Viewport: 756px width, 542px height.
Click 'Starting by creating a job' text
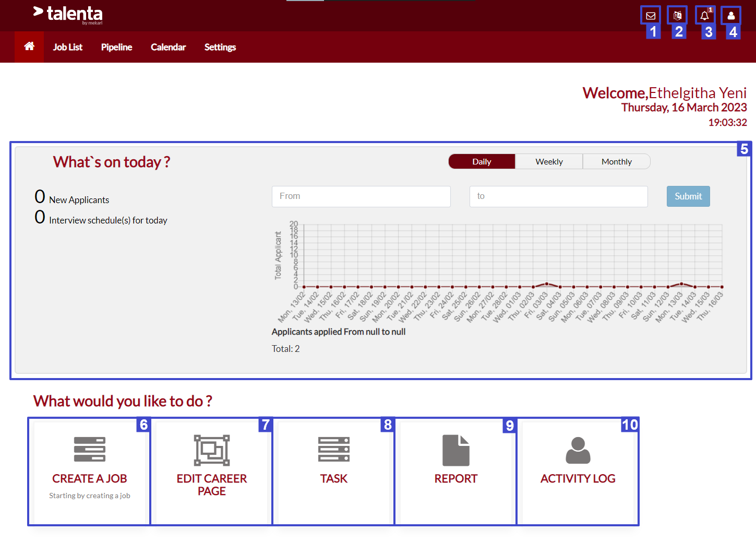tap(90, 496)
